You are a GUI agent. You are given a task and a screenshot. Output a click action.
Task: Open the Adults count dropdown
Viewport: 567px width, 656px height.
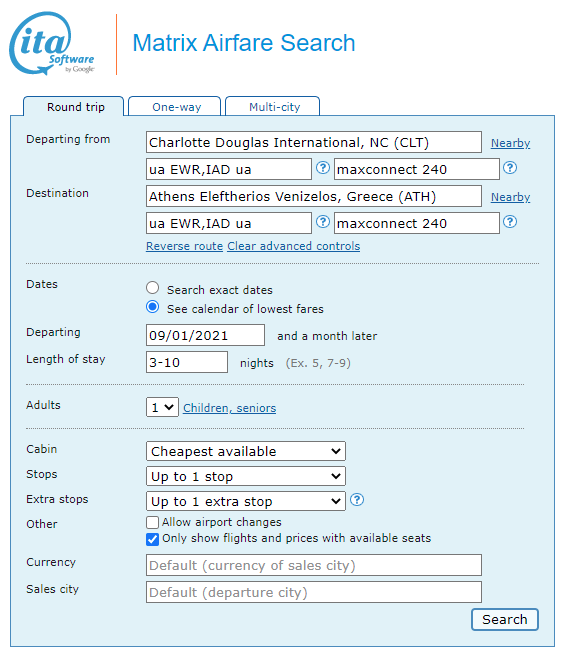pyautogui.click(x=162, y=407)
